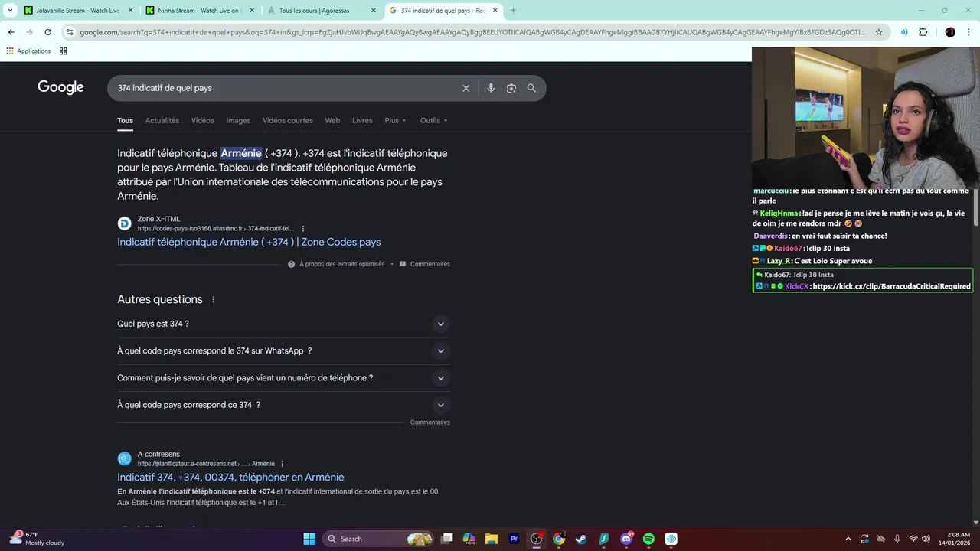
Task: Show hidden system tray icons
Action: coord(848,539)
